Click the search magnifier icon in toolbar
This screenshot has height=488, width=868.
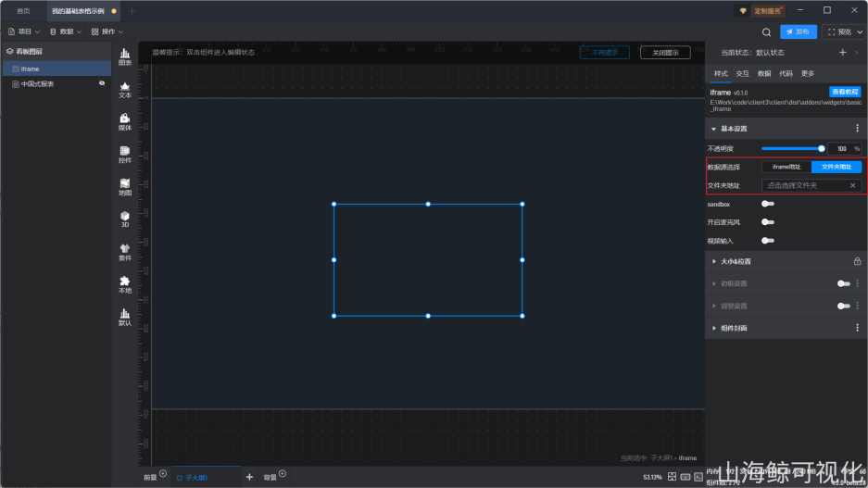[x=766, y=31]
